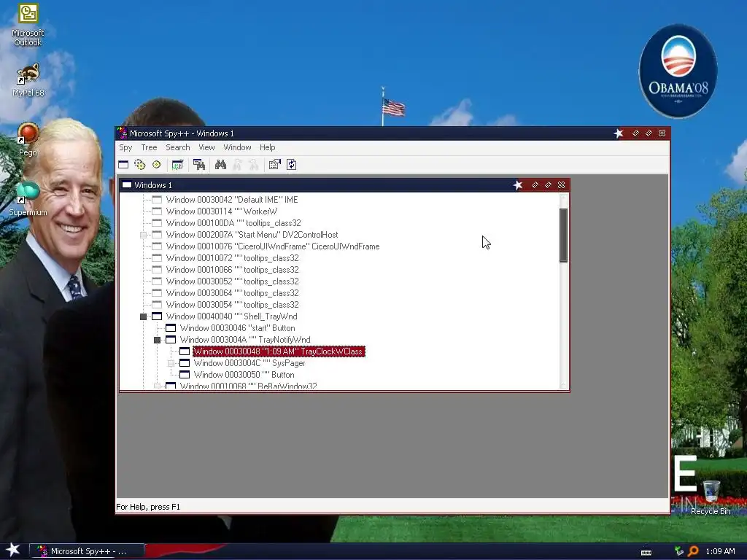The height and width of the screenshot is (560, 747).
Task: Select Window 00030052 tooltips_class32 row
Action: [x=233, y=281]
